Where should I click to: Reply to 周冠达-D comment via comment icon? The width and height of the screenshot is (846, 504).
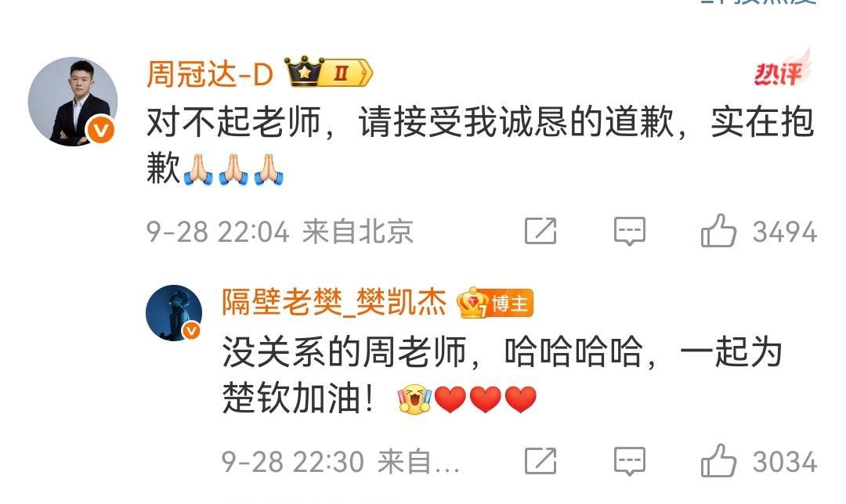pyautogui.click(x=630, y=231)
